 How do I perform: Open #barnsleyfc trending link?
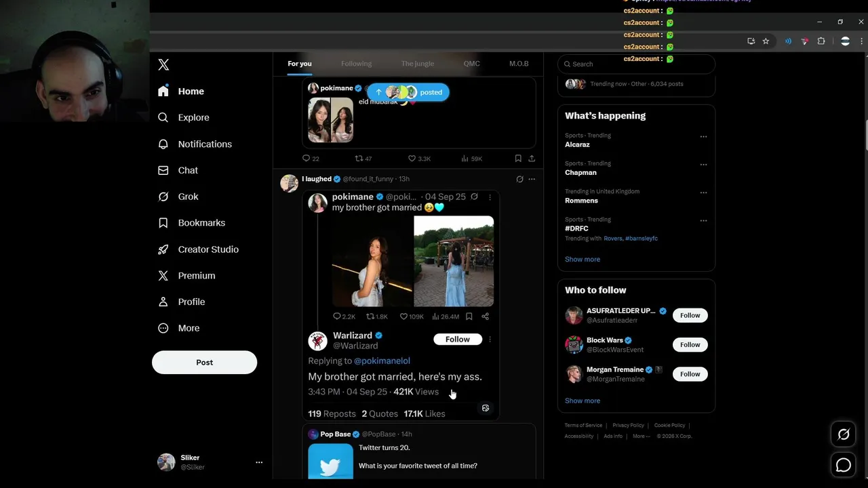point(642,239)
